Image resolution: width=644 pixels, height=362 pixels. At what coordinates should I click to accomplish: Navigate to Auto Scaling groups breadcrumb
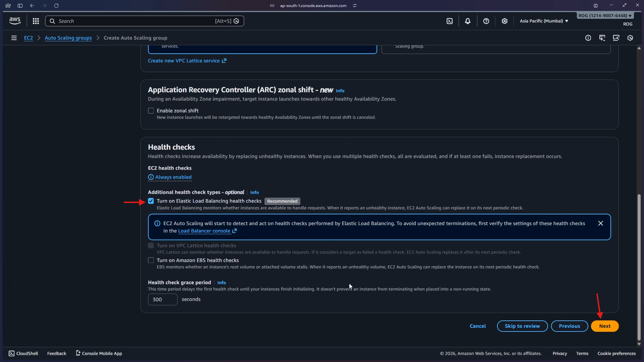point(68,38)
